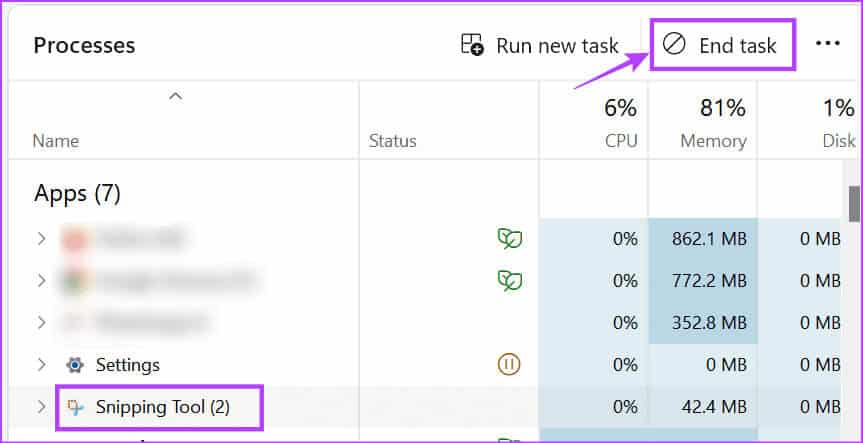
Task: Expand the first blurred app row
Action: 41,239
